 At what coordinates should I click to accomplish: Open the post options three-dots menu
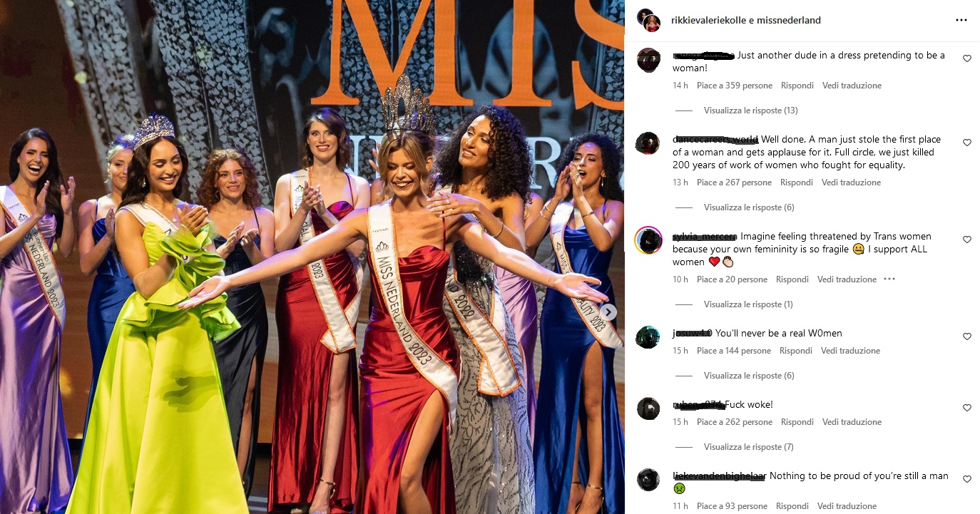point(961,21)
